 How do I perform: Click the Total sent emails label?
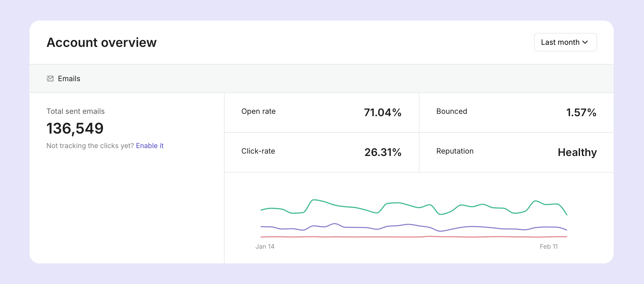(x=75, y=111)
